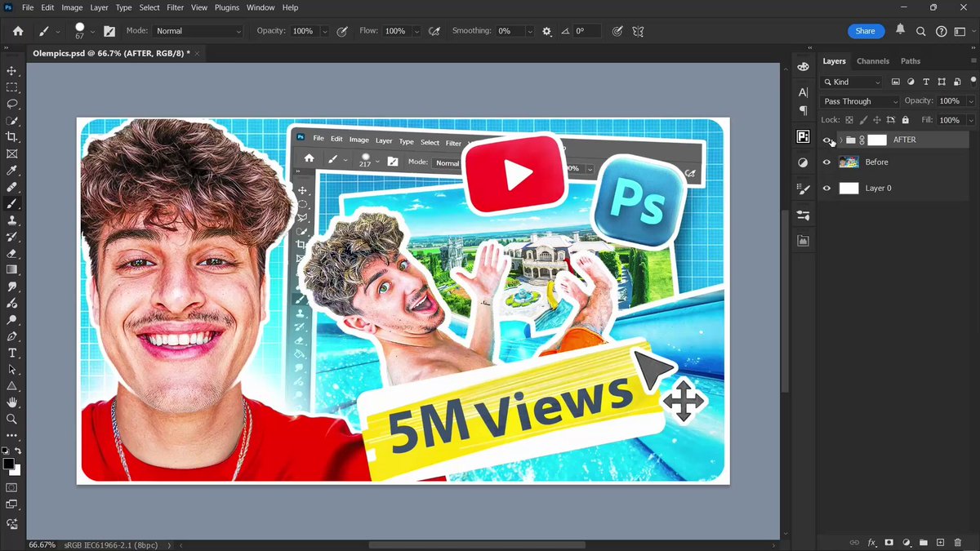This screenshot has width=980, height=551.
Task: Create a new layer icon
Action: pos(940,542)
